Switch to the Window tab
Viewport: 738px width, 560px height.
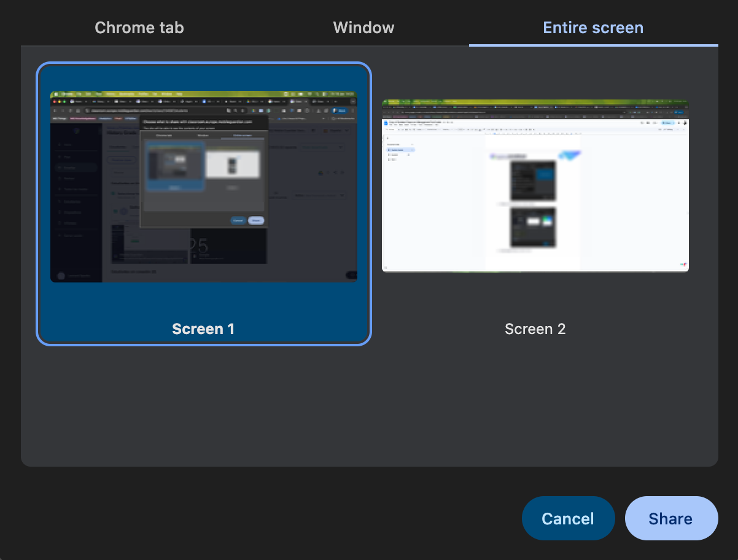(x=363, y=28)
